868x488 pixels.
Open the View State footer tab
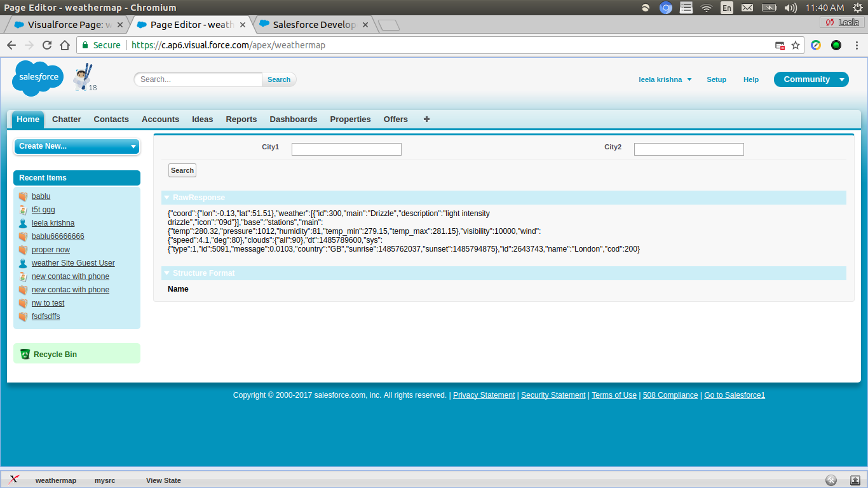163,480
